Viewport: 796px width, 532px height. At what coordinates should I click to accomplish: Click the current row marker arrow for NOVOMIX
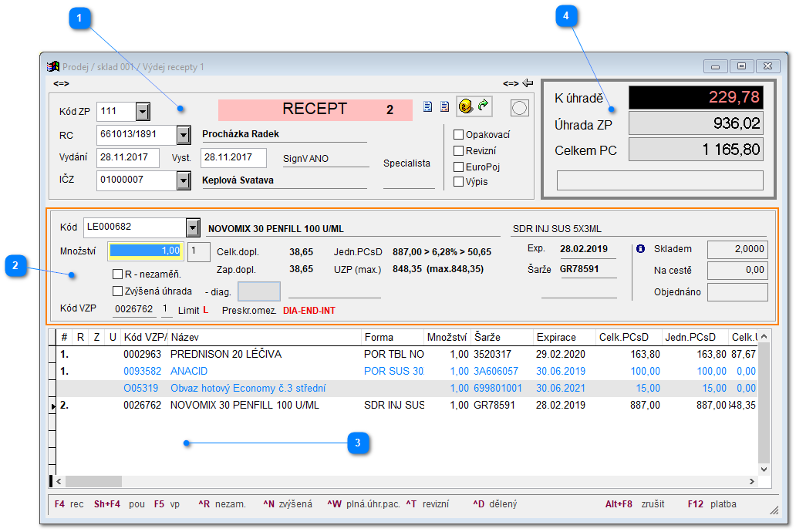point(52,406)
